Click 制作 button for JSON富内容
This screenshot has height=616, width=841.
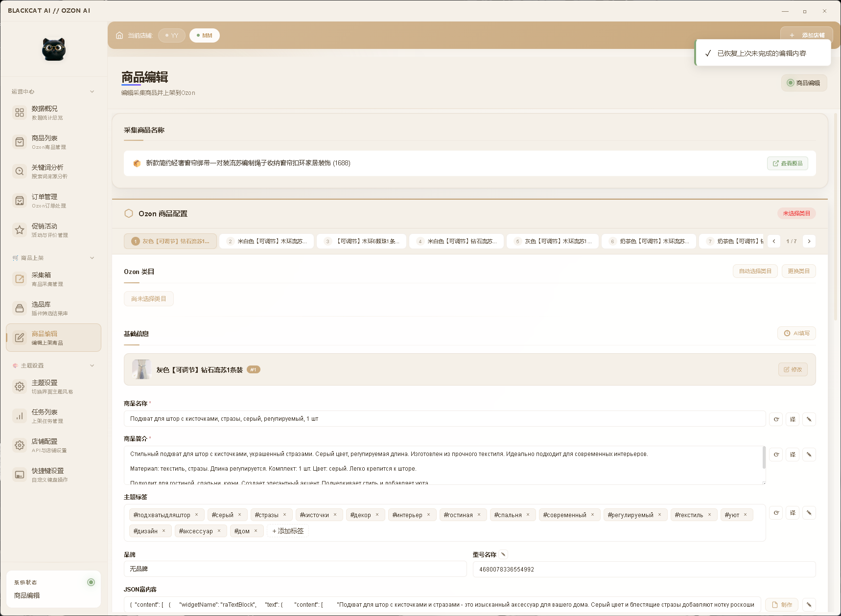tap(782, 605)
